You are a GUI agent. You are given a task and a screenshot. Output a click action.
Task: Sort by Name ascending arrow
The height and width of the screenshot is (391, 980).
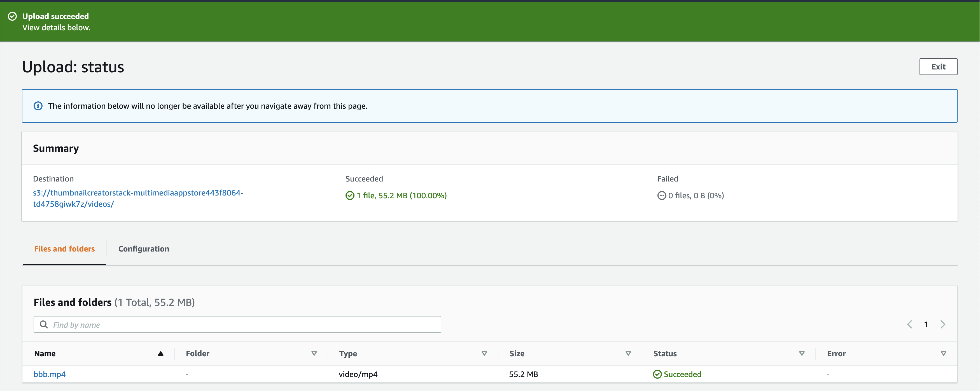(160, 353)
